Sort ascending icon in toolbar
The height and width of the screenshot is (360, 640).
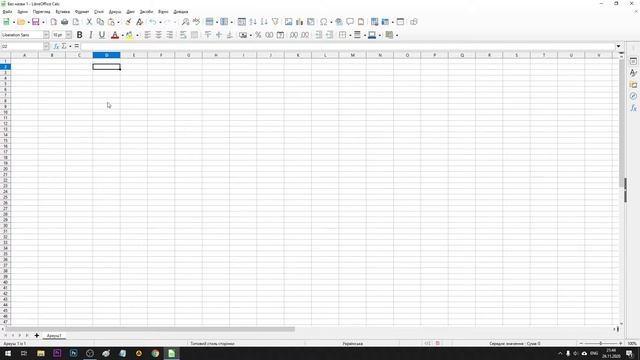tap(253, 22)
